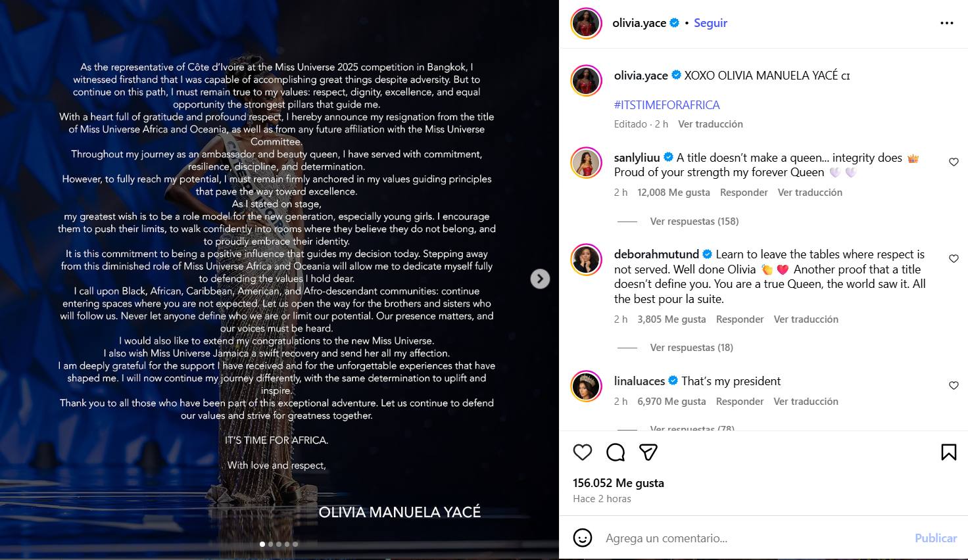Open the comment bubble icon
The image size is (968, 560).
point(616,452)
